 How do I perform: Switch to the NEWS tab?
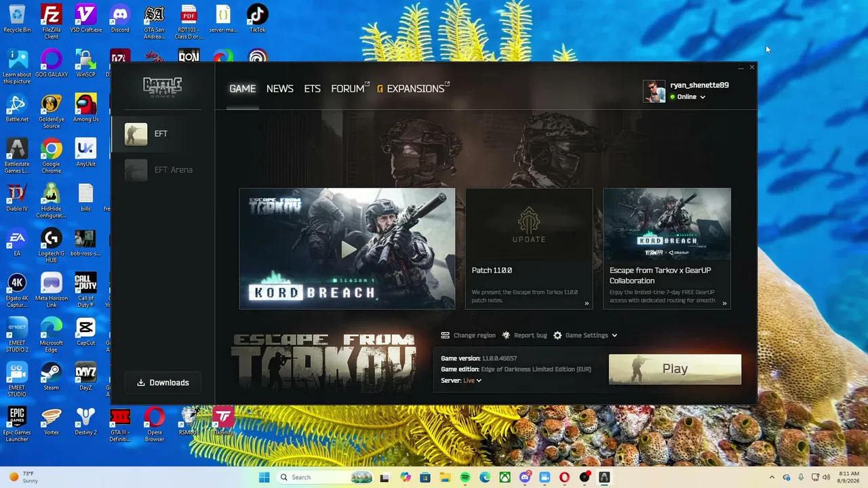(x=280, y=89)
